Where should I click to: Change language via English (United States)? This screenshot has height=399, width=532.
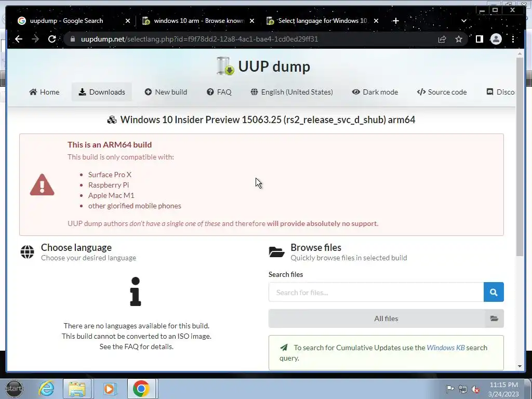[x=292, y=92]
